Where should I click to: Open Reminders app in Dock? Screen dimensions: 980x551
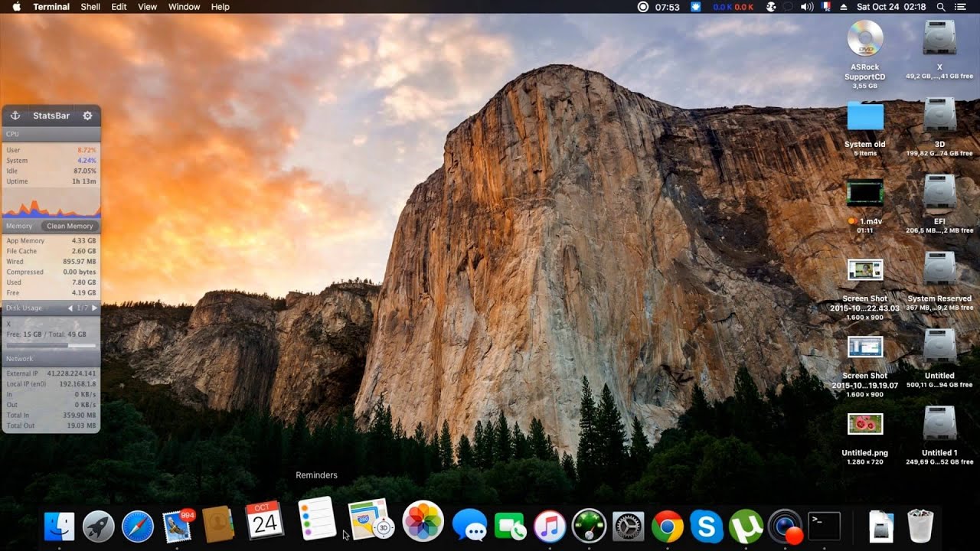point(316,518)
